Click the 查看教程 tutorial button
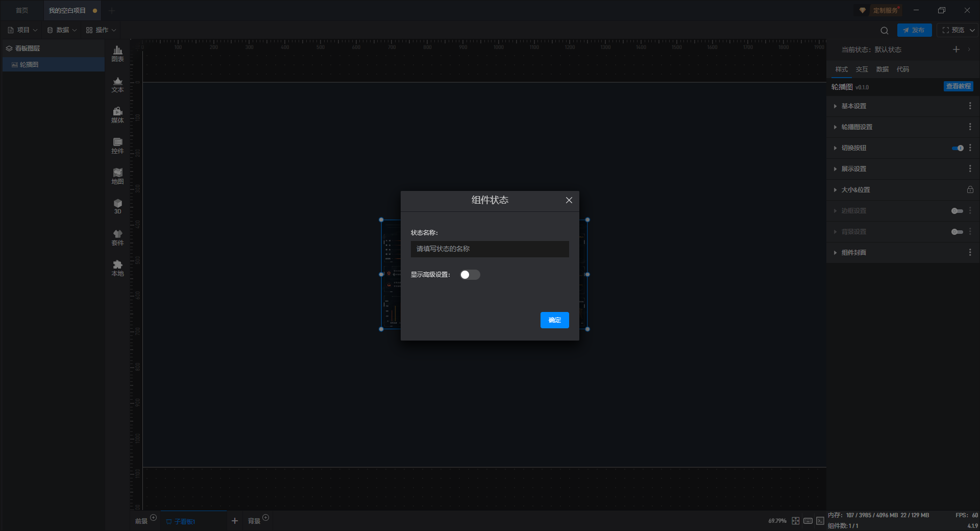Screen dimensions: 980x531 (958, 86)
